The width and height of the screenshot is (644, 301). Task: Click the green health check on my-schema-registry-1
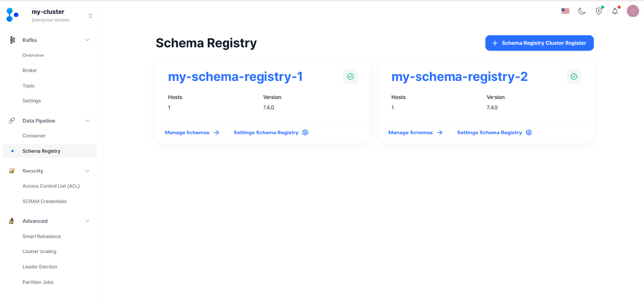pyautogui.click(x=350, y=76)
